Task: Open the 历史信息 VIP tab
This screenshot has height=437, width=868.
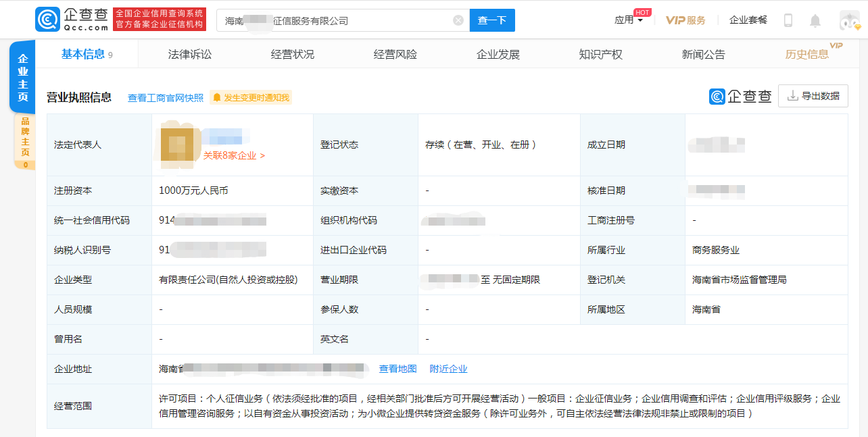Action: pos(807,53)
